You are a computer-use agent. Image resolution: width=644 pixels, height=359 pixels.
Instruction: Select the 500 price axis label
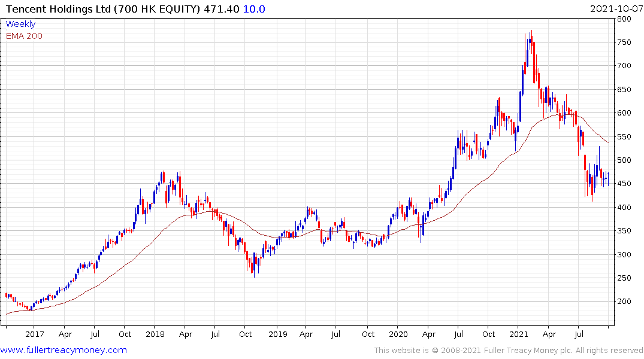(x=624, y=160)
